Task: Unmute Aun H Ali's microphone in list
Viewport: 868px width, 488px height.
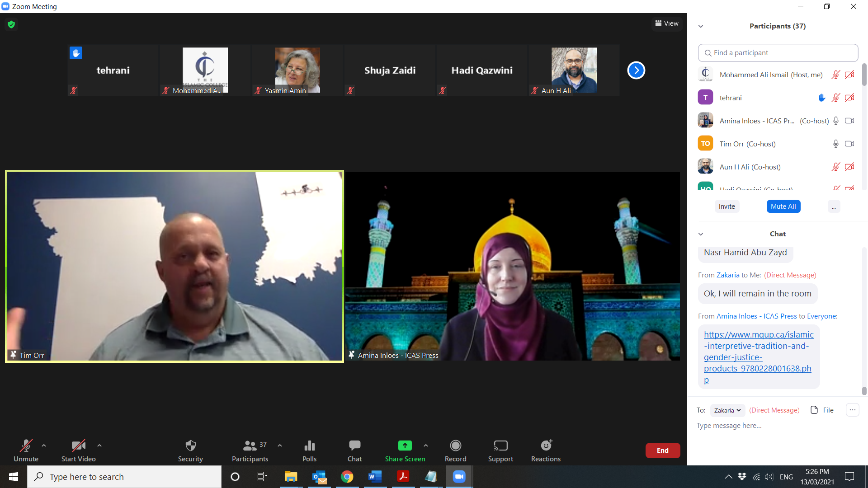Action: (835, 167)
